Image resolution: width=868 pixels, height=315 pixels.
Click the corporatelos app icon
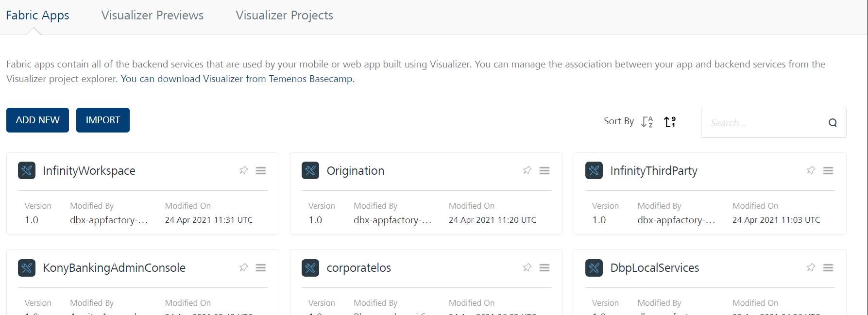click(x=310, y=267)
